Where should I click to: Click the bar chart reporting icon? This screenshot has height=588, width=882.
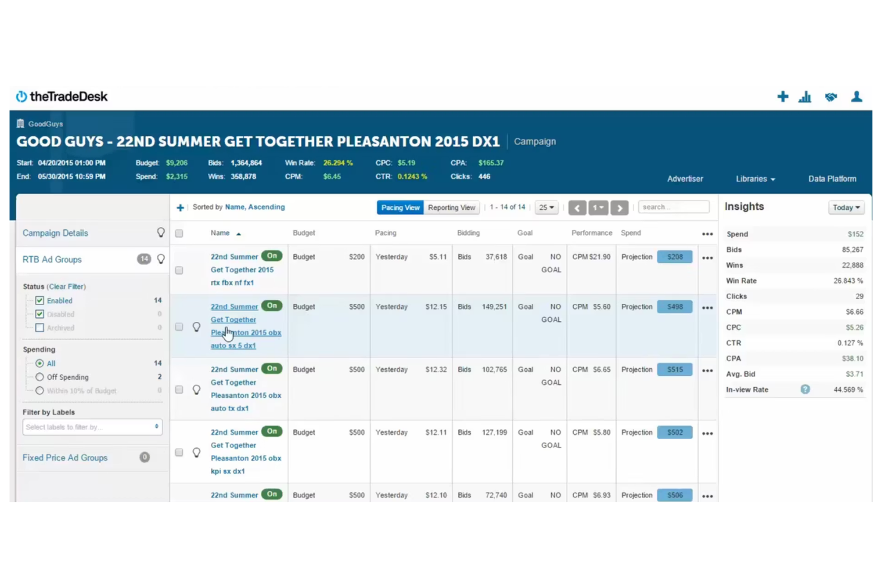805,96
